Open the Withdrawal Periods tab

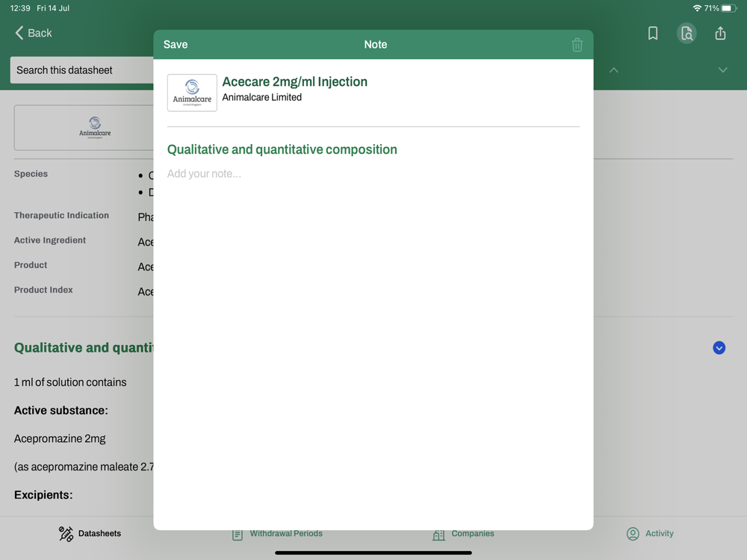(x=277, y=534)
